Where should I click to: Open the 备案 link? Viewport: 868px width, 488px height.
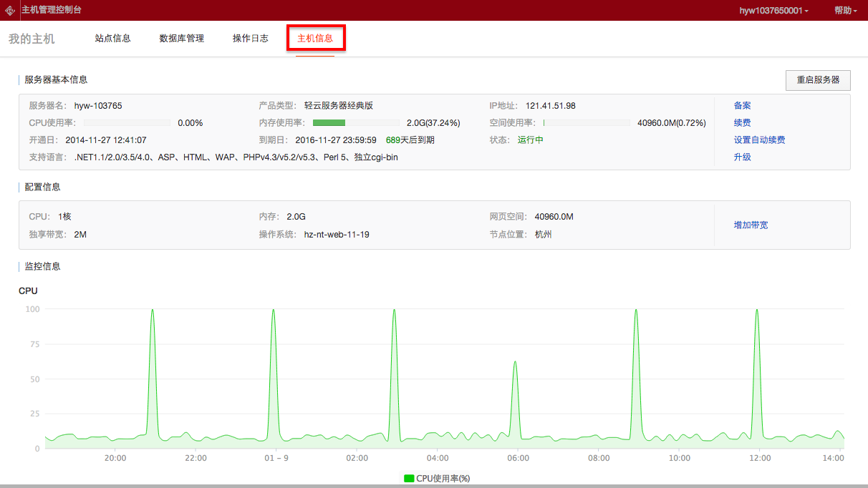[x=742, y=106]
